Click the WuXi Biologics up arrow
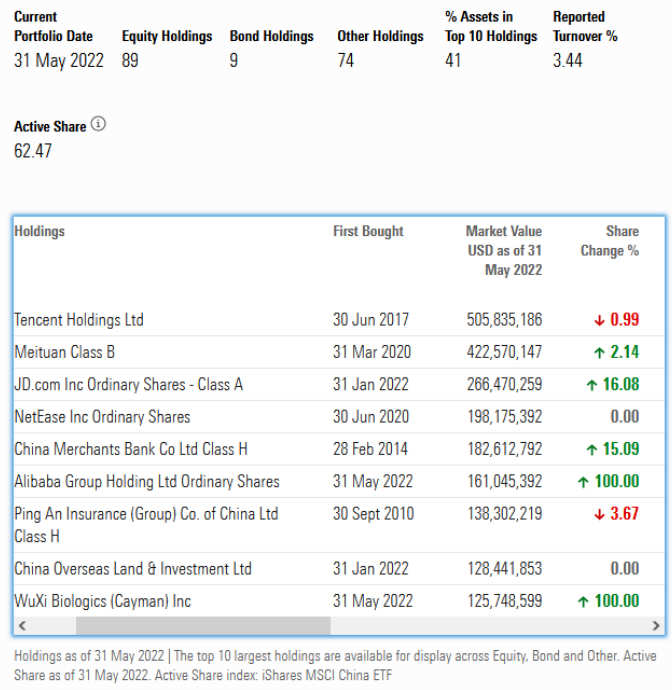 coord(583,602)
